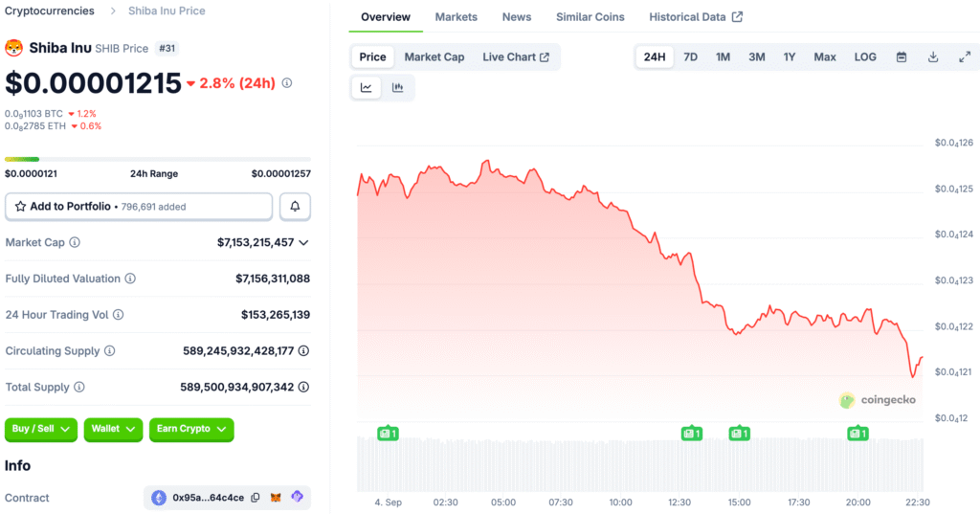Click info icon beside total supply value

pos(303,387)
